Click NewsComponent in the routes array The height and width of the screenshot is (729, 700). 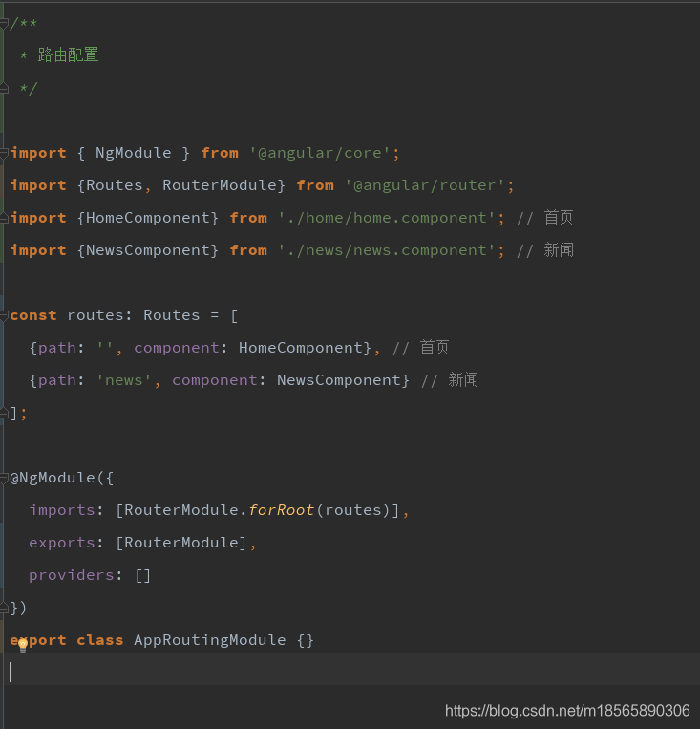(x=339, y=380)
